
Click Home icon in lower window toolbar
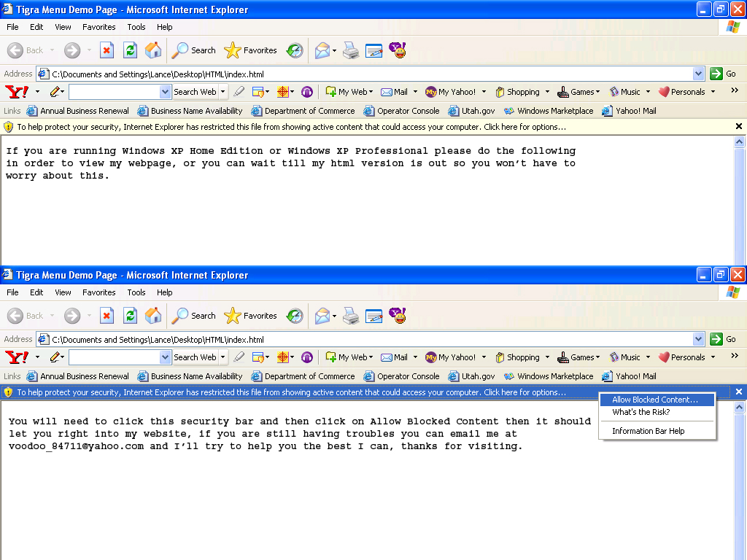(153, 315)
